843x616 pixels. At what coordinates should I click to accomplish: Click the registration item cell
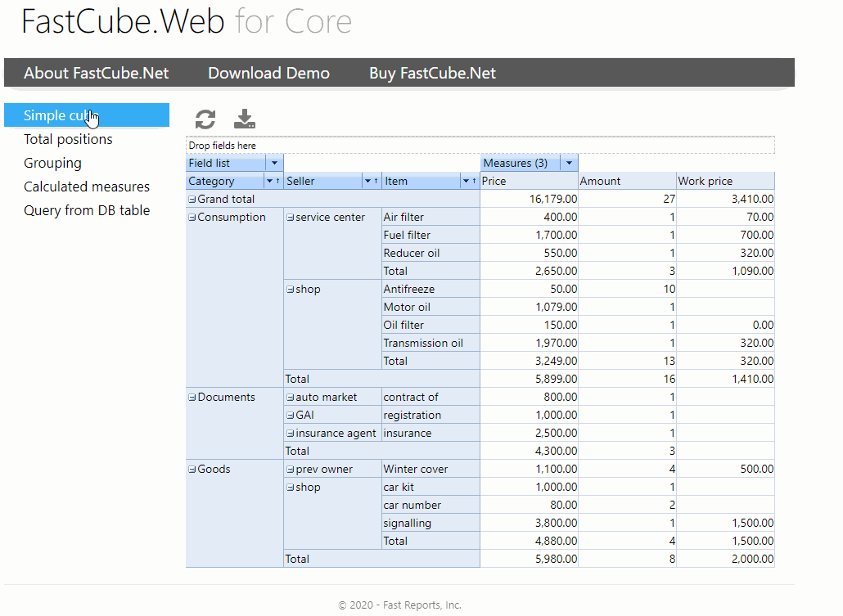(431, 415)
